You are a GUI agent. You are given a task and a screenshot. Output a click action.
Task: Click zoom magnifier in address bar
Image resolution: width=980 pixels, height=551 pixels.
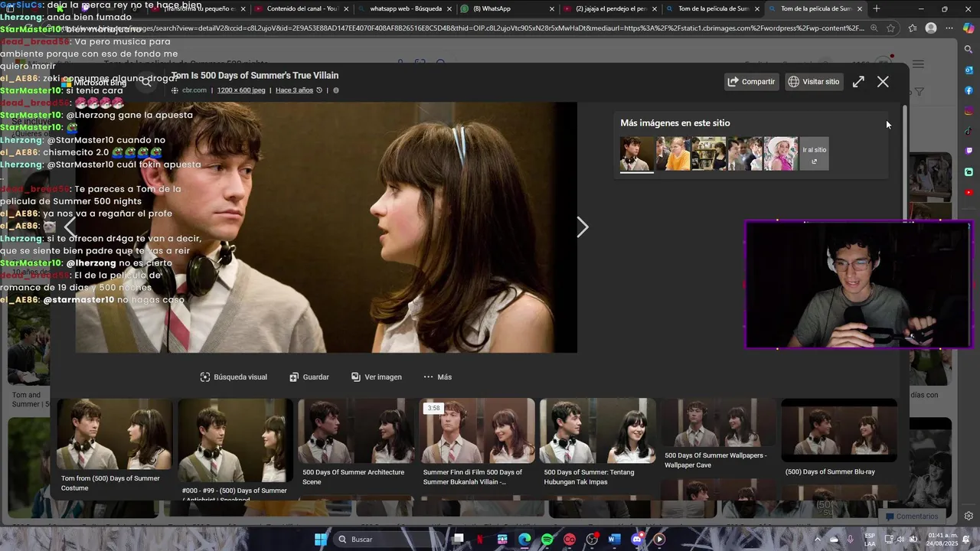coord(874,28)
